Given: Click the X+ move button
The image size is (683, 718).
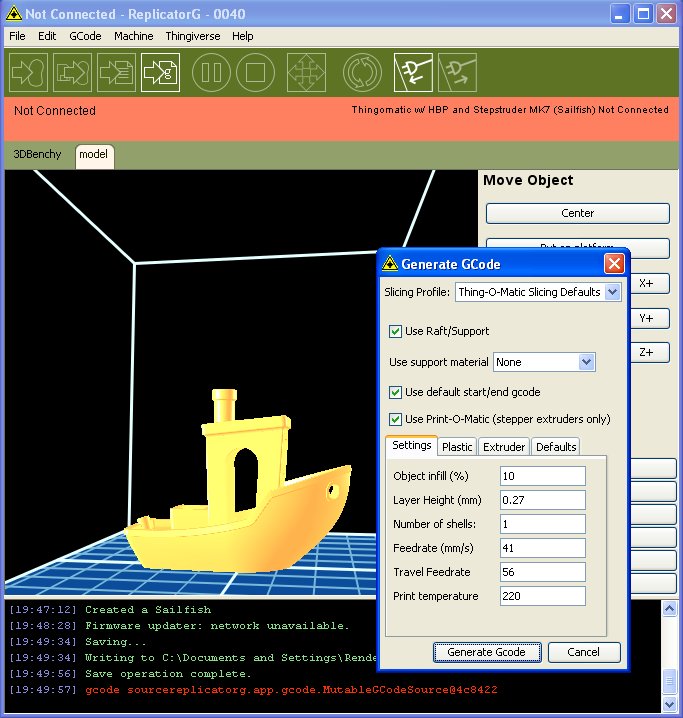Looking at the screenshot, I should tap(648, 283).
